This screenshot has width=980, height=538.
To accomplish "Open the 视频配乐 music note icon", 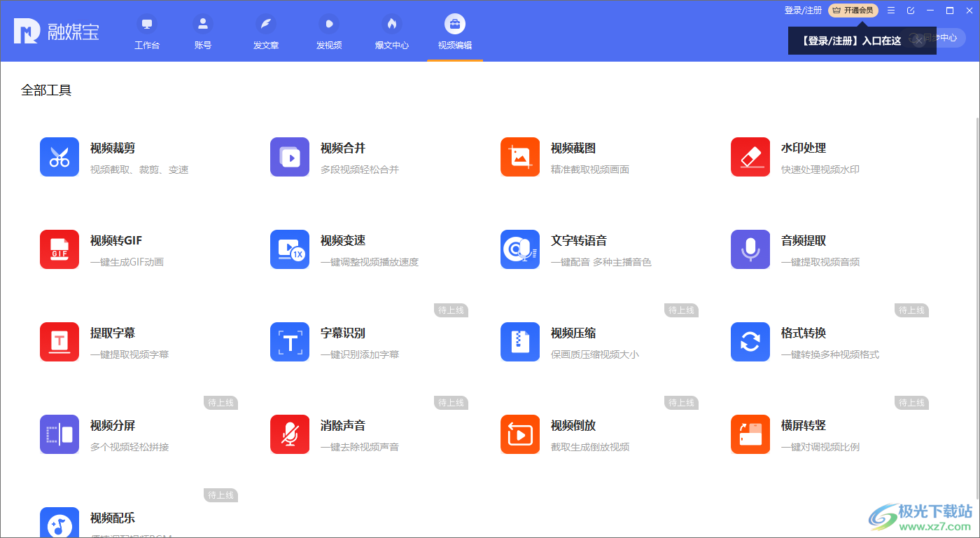I will coord(59,523).
